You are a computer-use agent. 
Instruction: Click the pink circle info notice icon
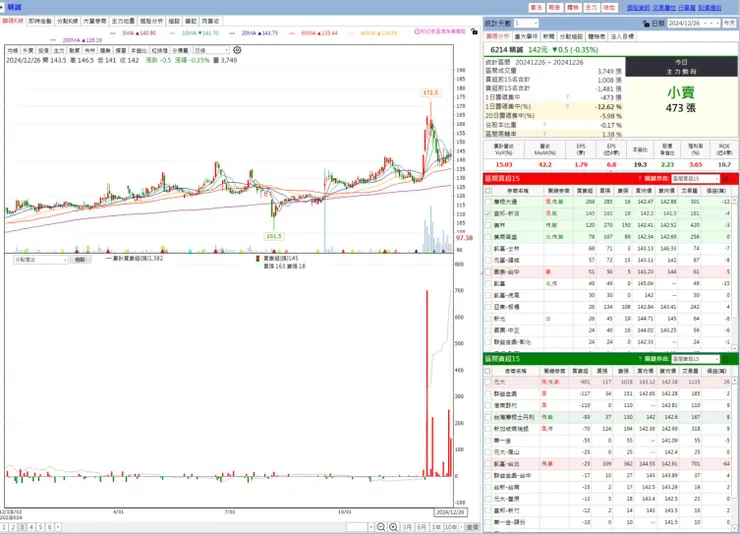point(417,32)
